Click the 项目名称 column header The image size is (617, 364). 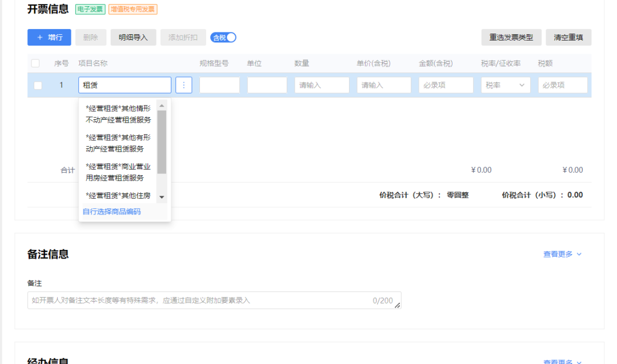click(x=93, y=63)
